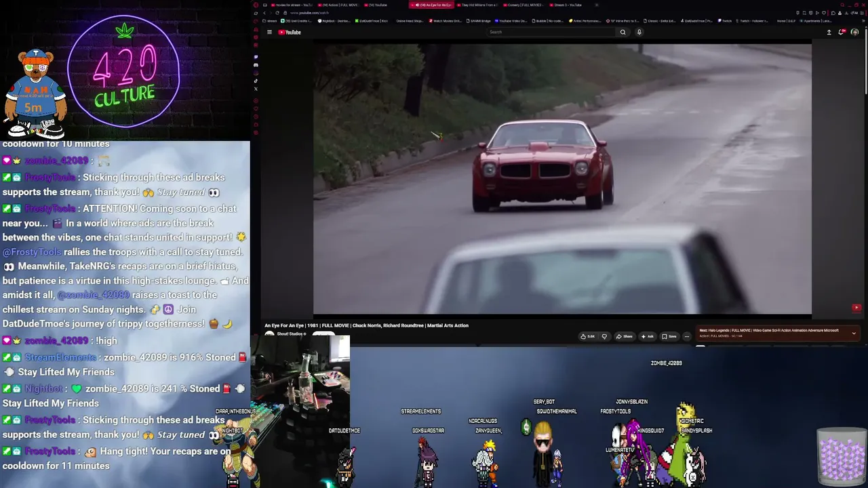
Task: Open the Twitch bookmark
Action: pyautogui.click(x=724, y=21)
